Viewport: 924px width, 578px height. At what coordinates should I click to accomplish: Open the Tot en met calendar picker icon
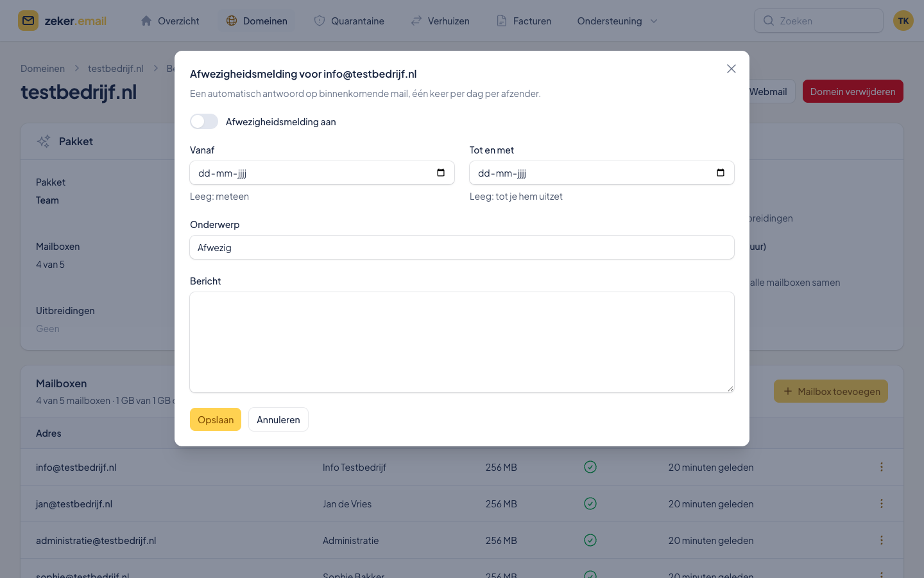[x=721, y=173]
